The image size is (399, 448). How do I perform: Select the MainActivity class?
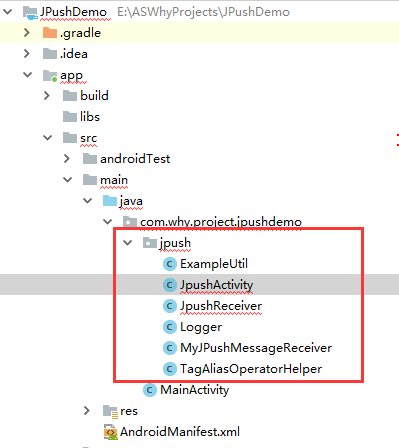[194, 390]
